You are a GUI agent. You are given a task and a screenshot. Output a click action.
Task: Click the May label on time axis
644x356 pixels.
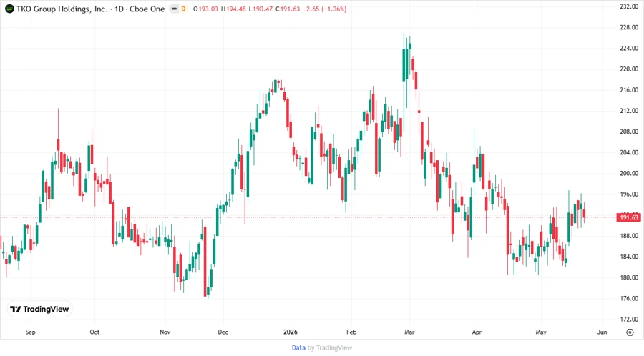(x=541, y=332)
